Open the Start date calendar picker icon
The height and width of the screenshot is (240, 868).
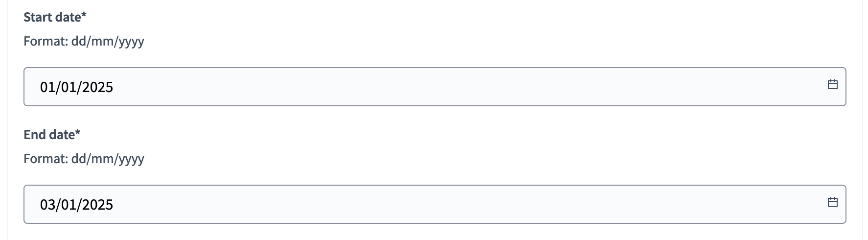pos(832,85)
